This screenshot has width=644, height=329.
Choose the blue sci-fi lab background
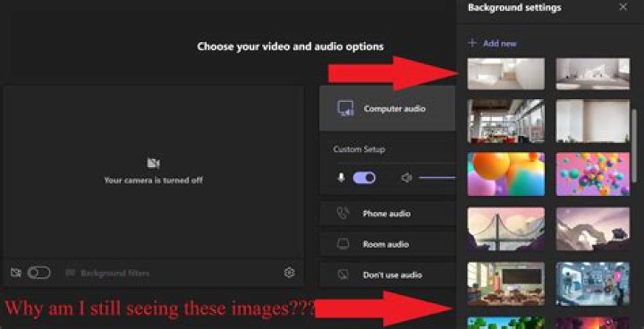[593, 283]
